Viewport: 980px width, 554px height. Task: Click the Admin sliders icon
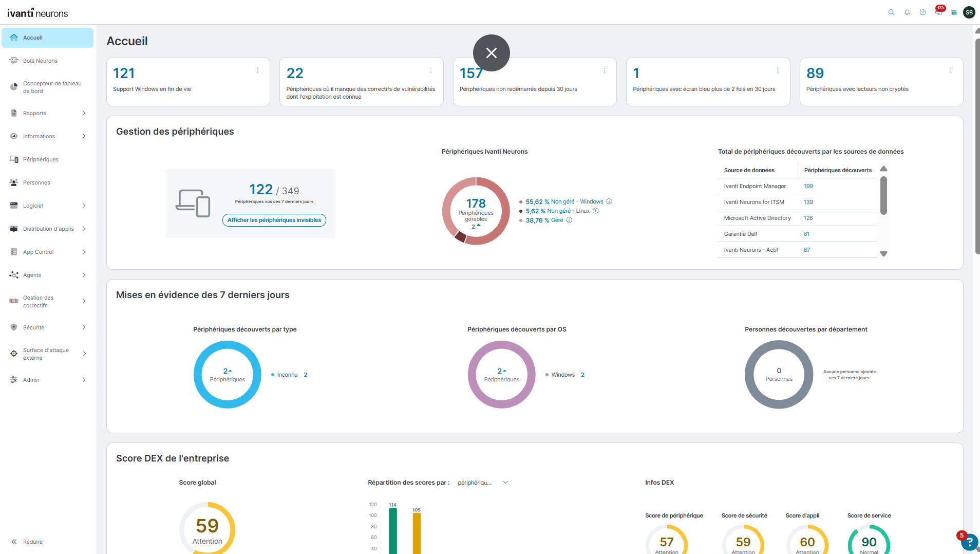14,380
